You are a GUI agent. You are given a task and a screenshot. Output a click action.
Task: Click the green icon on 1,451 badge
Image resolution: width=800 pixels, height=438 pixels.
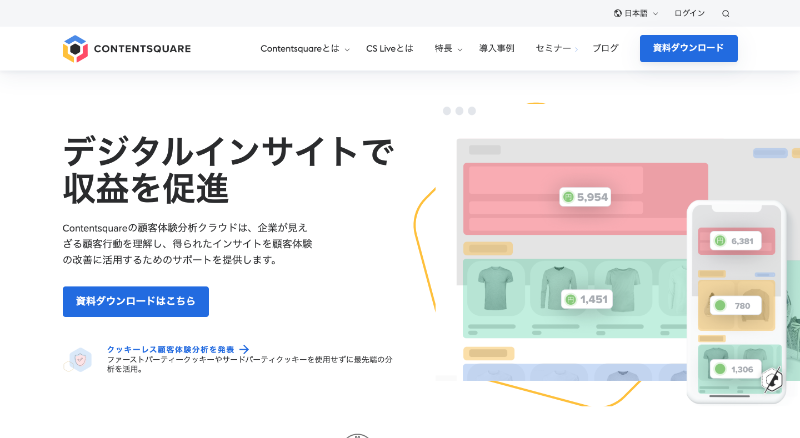[570, 299]
